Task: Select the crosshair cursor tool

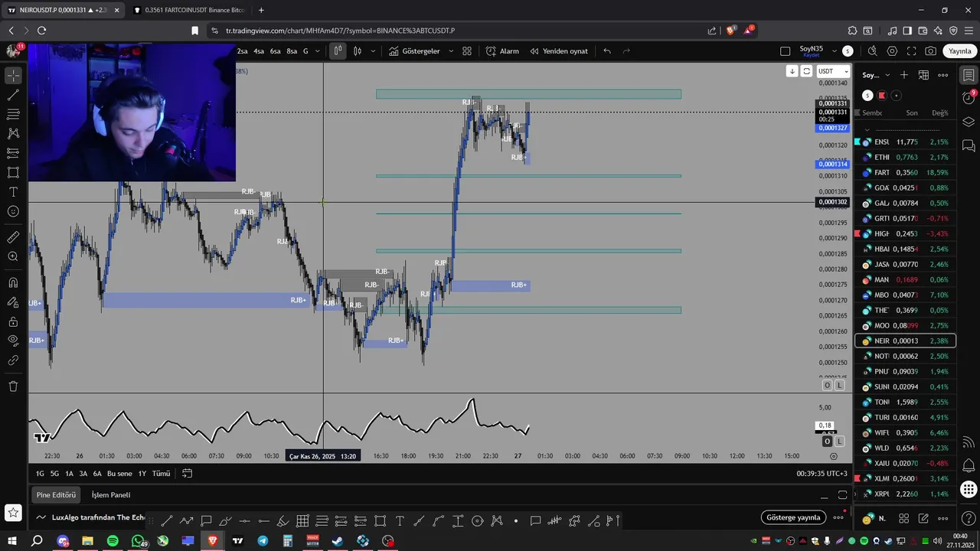Action: (x=13, y=76)
